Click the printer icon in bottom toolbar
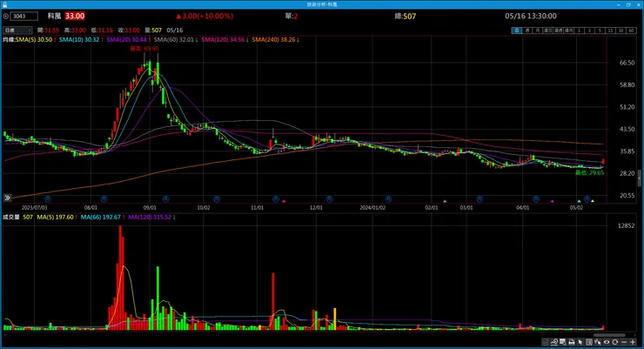 (x=572, y=342)
